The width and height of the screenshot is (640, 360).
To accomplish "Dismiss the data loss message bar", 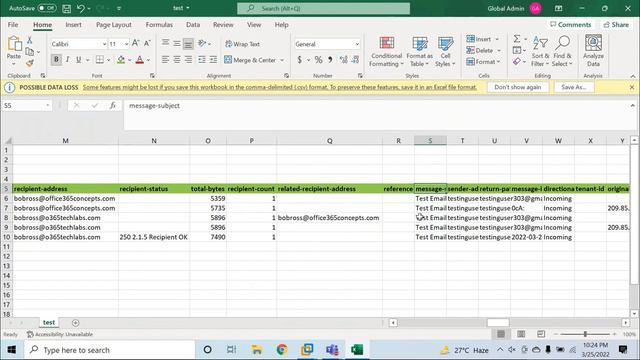I will (x=631, y=87).
